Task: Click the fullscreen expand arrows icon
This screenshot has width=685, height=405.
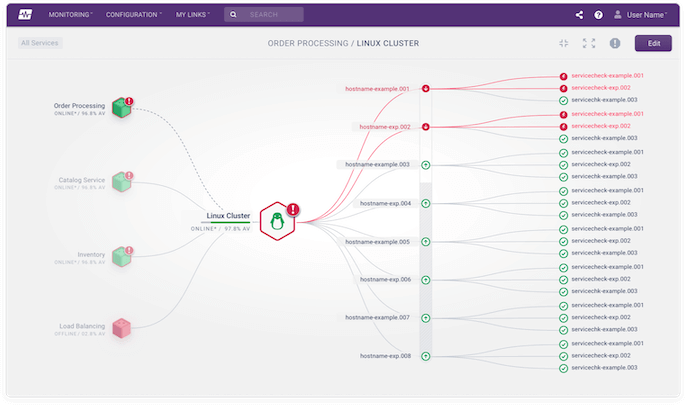Action: pyautogui.click(x=589, y=44)
